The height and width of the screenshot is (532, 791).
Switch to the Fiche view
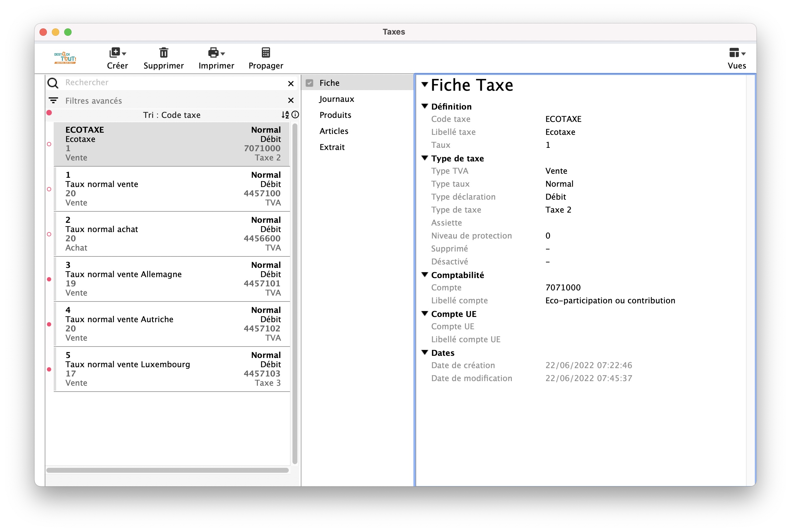tap(329, 83)
